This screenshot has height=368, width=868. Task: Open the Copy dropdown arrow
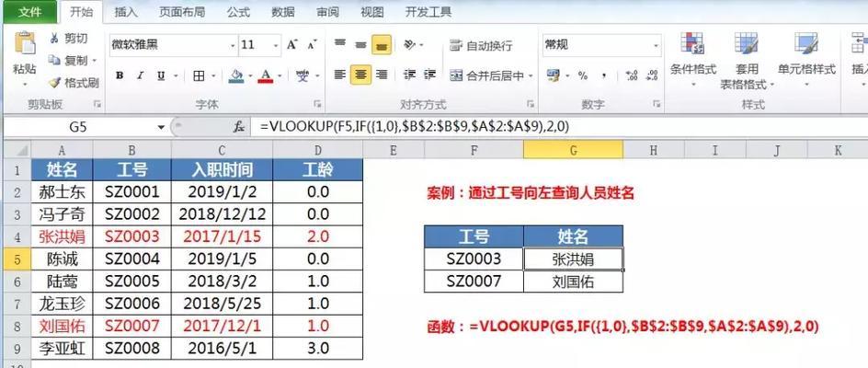(94, 60)
